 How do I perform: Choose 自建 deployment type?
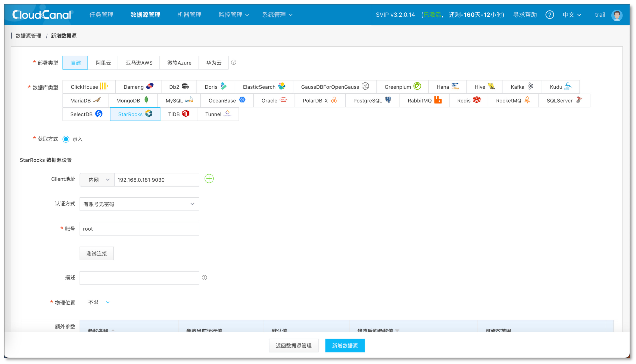(x=75, y=63)
